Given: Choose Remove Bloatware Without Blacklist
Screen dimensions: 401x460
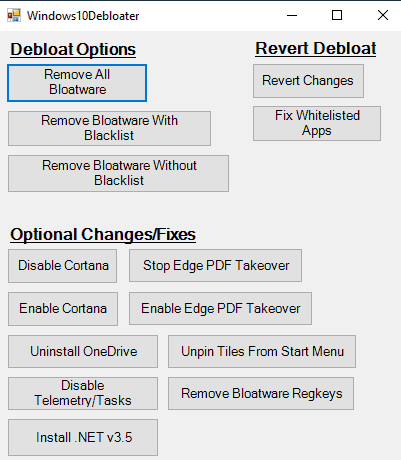Looking at the screenshot, I should (118, 173).
